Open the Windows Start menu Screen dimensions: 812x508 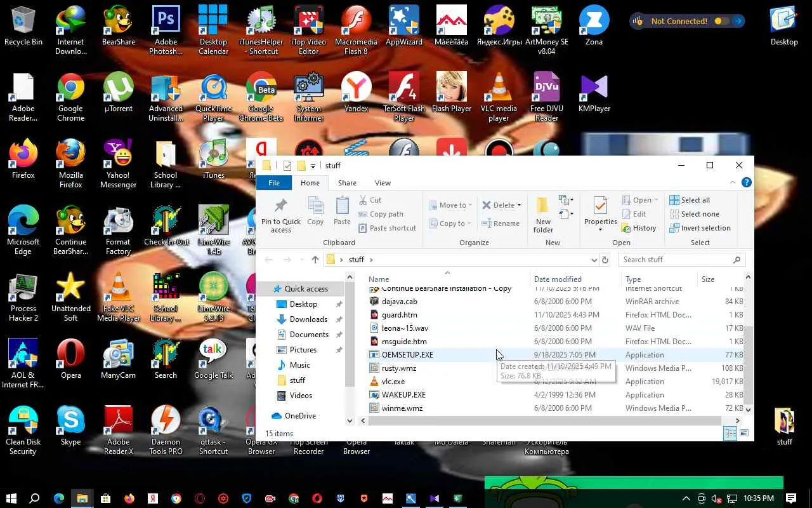click(11, 498)
